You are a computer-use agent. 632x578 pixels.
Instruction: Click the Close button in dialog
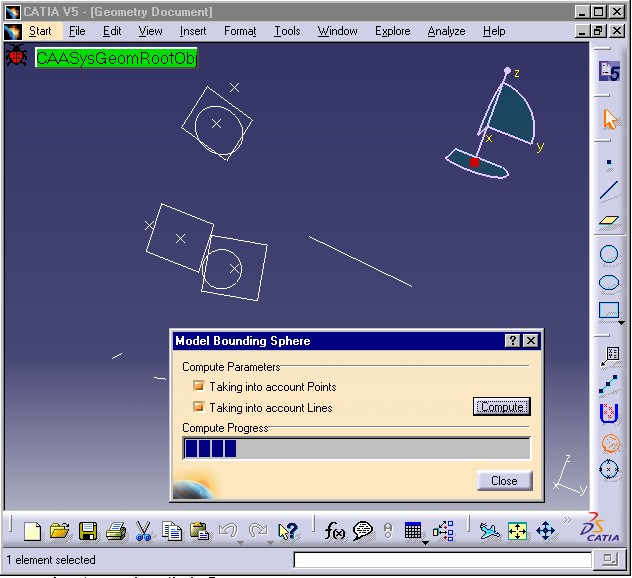click(x=504, y=480)
